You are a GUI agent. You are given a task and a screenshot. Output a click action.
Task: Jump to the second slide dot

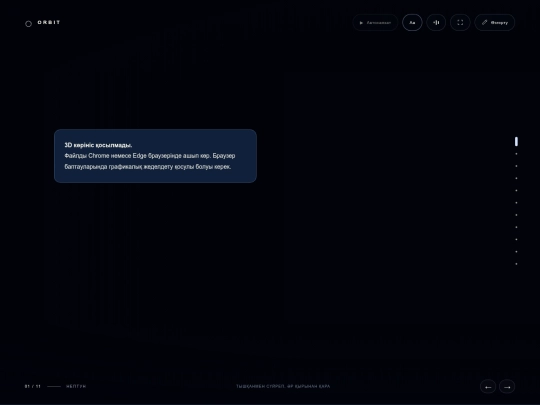(516, 154)
